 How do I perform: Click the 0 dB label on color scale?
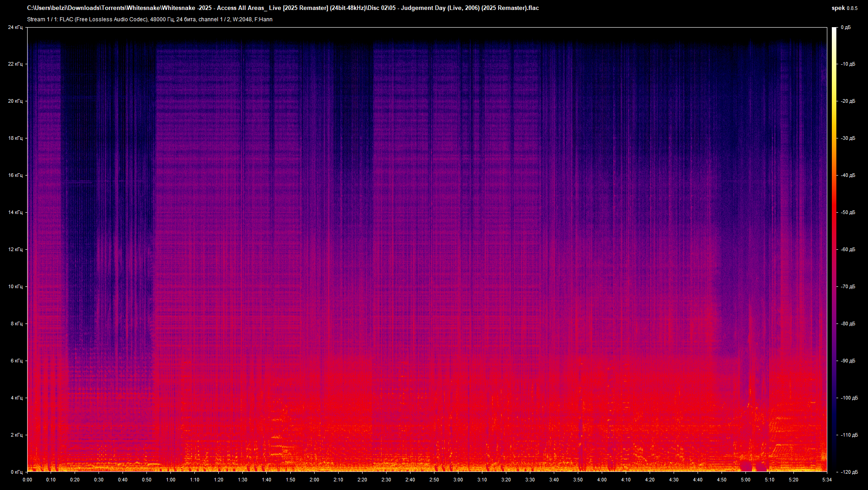(846, 28)
